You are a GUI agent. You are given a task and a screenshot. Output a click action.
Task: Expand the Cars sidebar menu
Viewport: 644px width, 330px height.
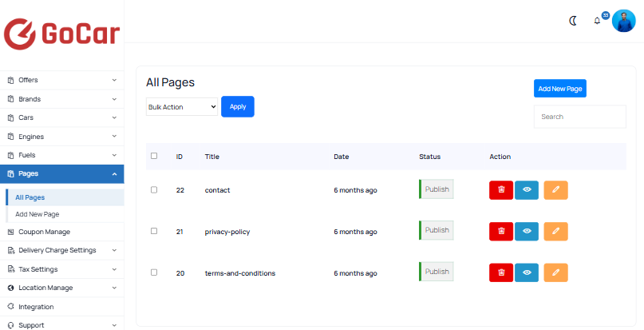coord(61,117)
